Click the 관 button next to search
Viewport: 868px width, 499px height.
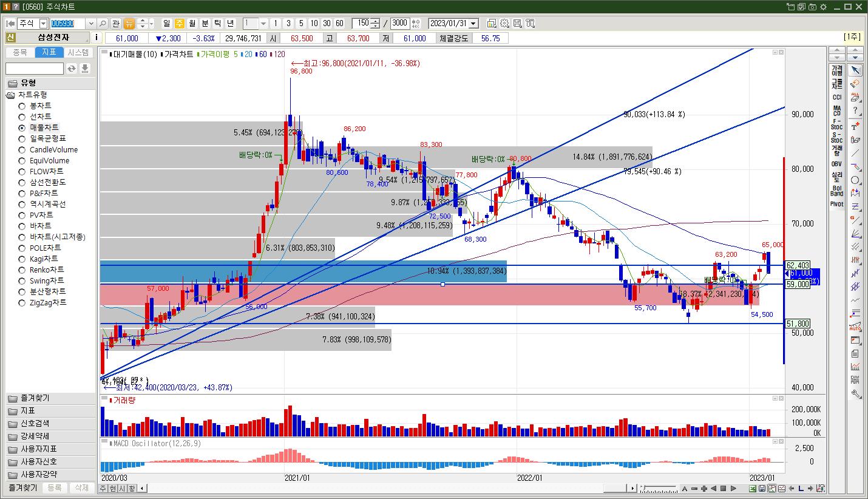[x=116, y=24]
